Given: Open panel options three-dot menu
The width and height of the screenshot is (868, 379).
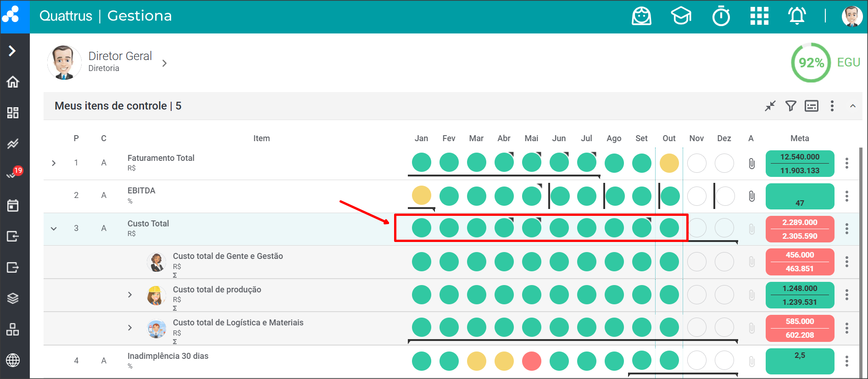Looking at the screenshot, I should point(832,106).
